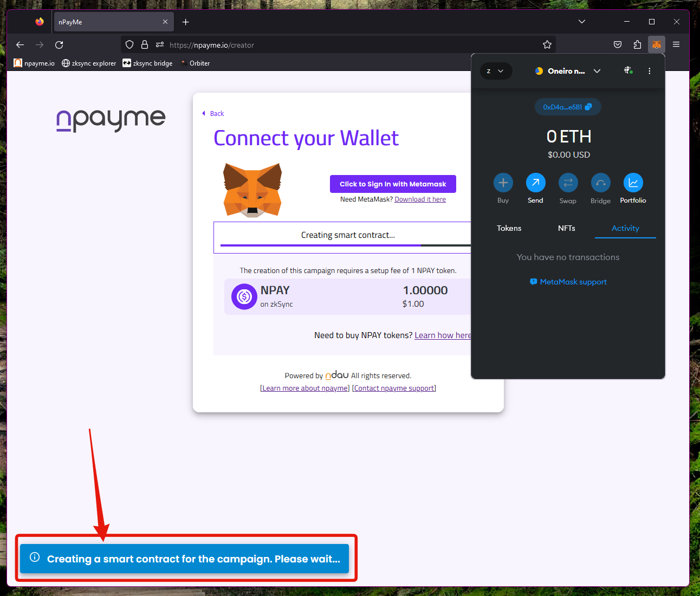Copy wallet address 0xD4a...e5B1

point(568,107)
